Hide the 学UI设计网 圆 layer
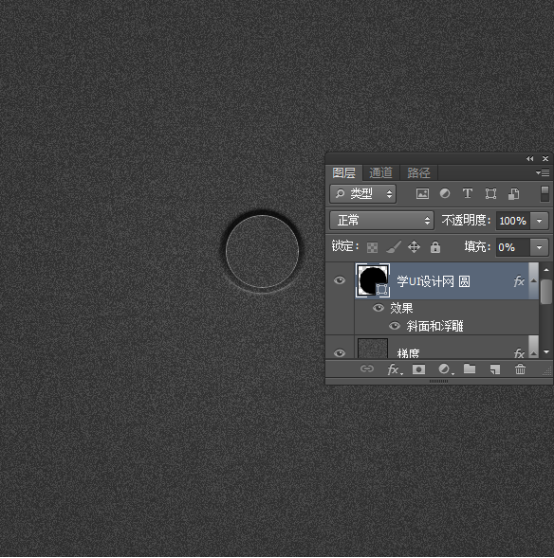The width and height of the screenshot is (554, 558). tap(339, 280)
